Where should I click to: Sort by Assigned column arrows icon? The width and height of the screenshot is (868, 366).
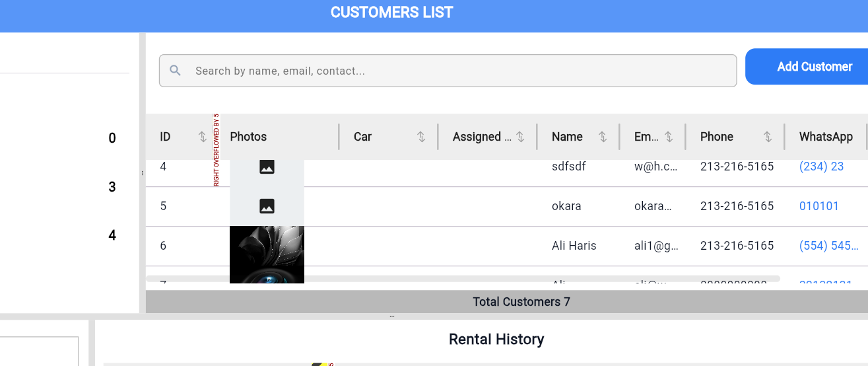(520, 137)
